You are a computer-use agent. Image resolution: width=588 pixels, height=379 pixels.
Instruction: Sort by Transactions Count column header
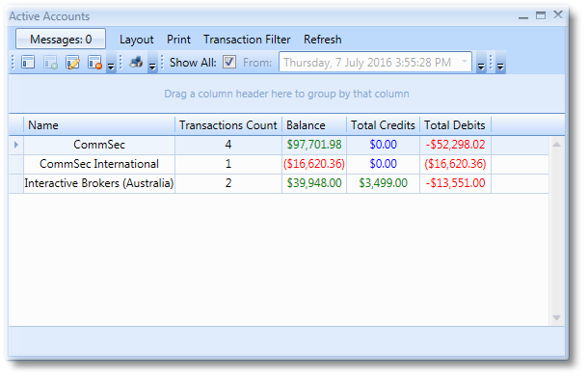pos(228,125)
